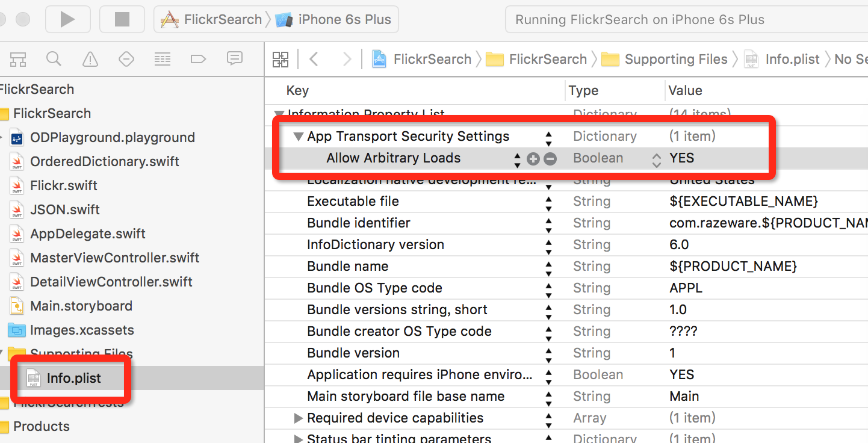Click Type column header

pos(583,90)
